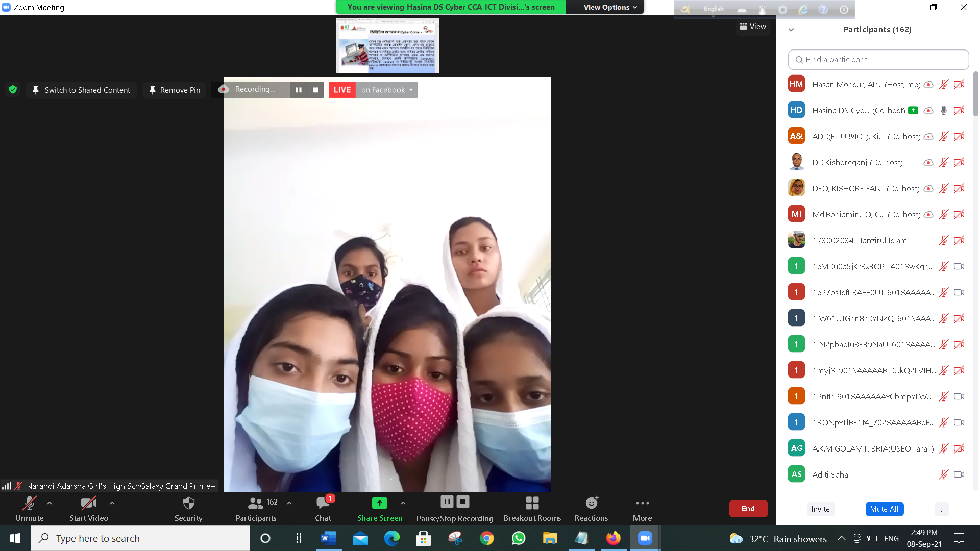The width and height of the screenshot is (980, 551).
Task: Change the layout with the View button
Action: click(x=753, y=27)
